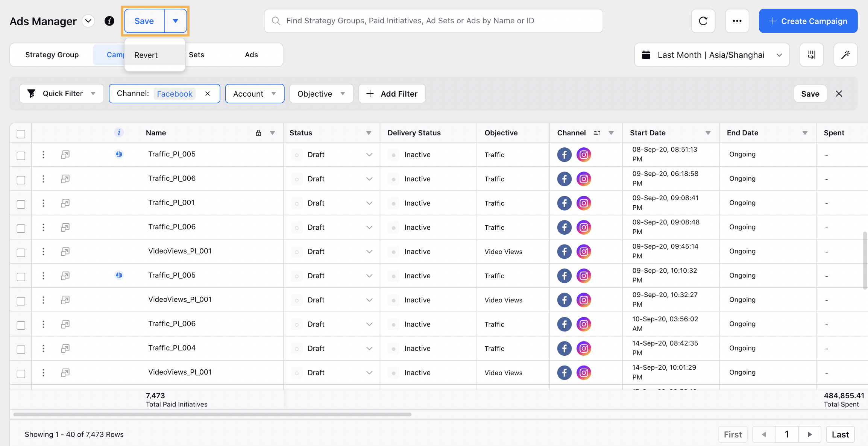Click the Channel column sort icon
The width and height of the screenshot is (868, 446).
pos(597,133)
